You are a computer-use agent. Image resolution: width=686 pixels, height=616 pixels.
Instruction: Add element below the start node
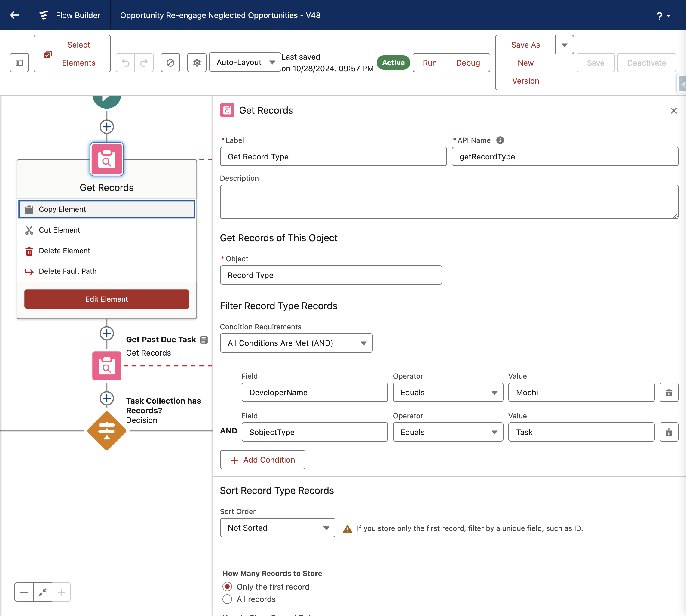(106, 127)
